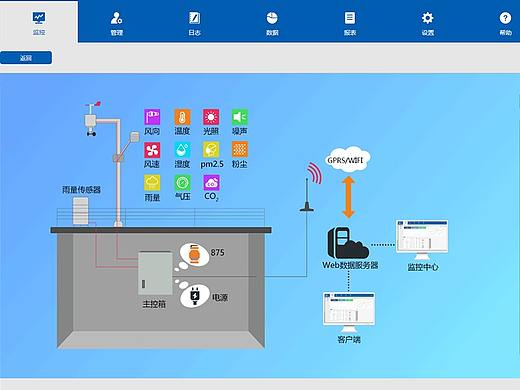Click the 主控箱 label text
520x390 pixels.
coord(154,304)
